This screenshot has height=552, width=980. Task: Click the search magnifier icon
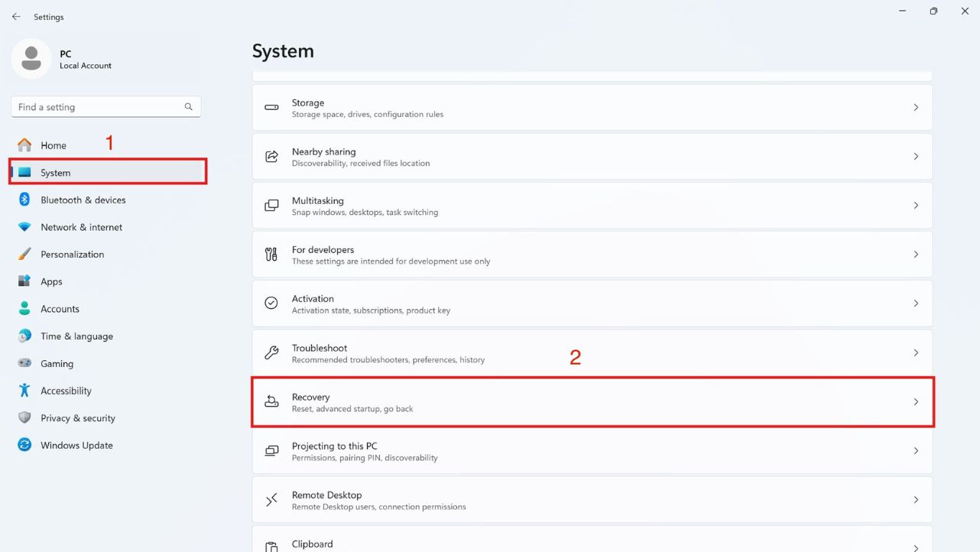click(188, 107)
